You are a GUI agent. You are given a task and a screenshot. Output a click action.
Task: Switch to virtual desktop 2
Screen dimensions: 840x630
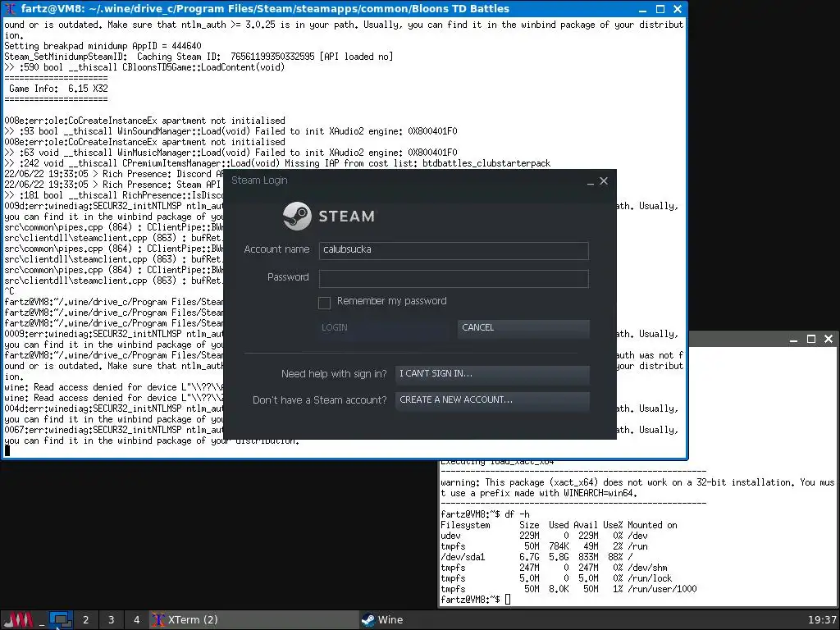pos(85,620)
